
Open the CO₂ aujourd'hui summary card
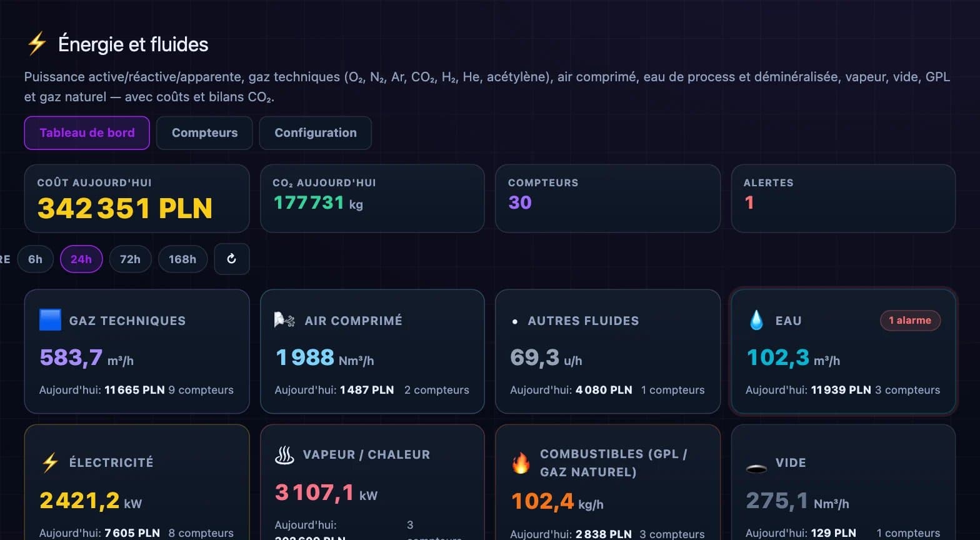(372, 198)
